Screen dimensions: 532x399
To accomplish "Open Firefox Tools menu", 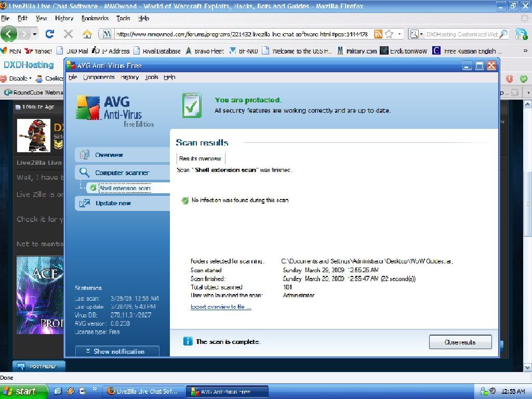I will pos(123,18).
